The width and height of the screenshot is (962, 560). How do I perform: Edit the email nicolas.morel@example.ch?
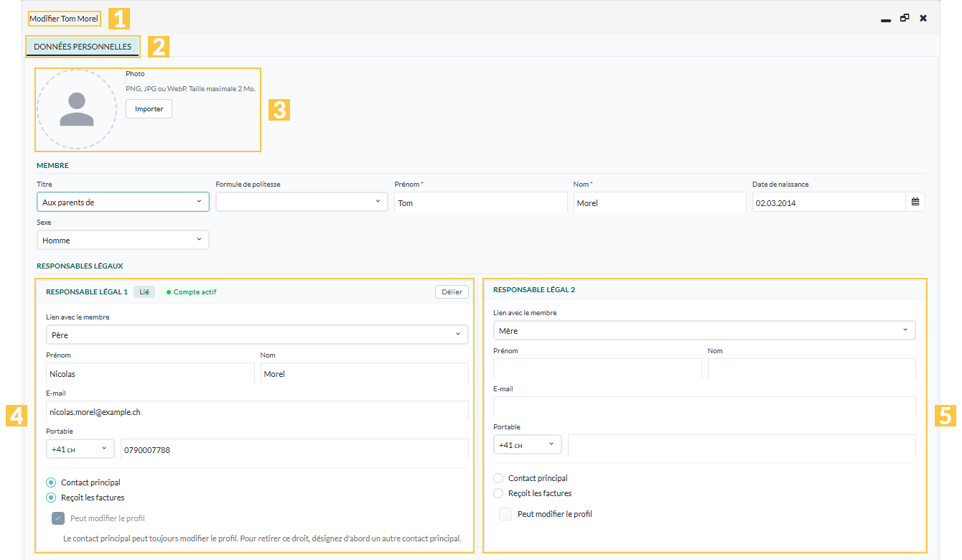tap(257, 411)
